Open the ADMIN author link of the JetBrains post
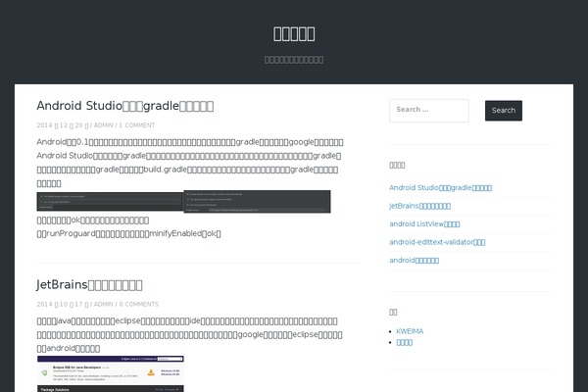Image resolution: width=588 pixels, height=392 pixels. point(103,304)
